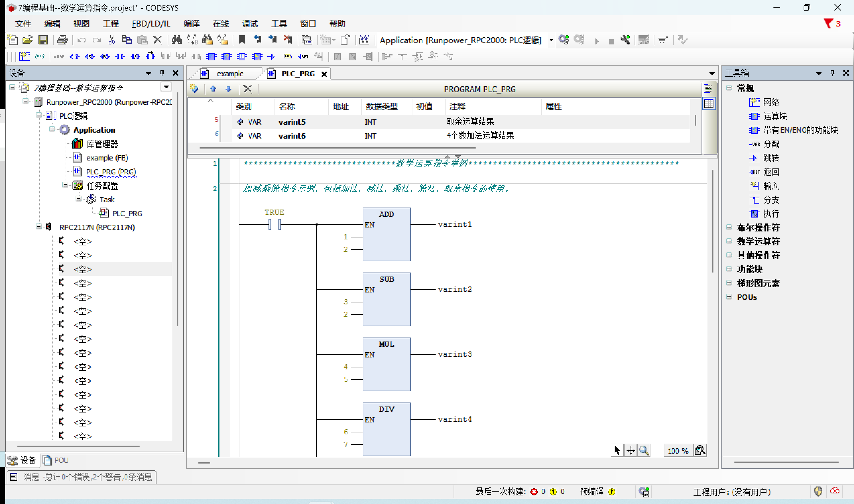This screenshot has width=854, height=504.
Task: Toggle the magnifier tool near zoom
Action: 644,451
